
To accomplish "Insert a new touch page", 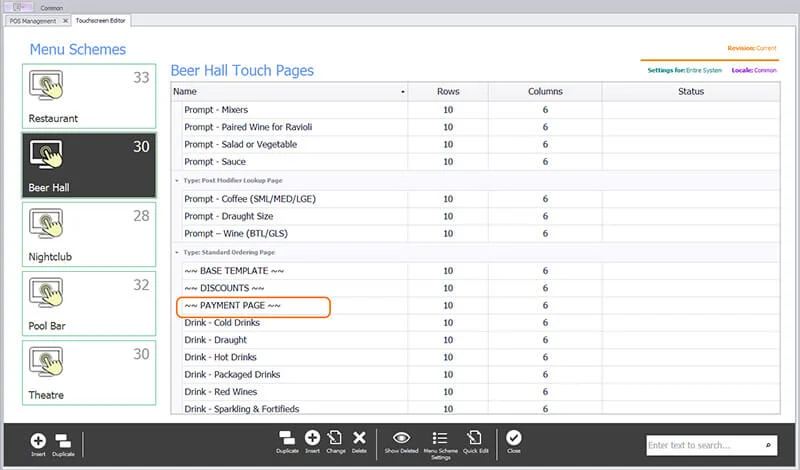I will tap(312, 441).
